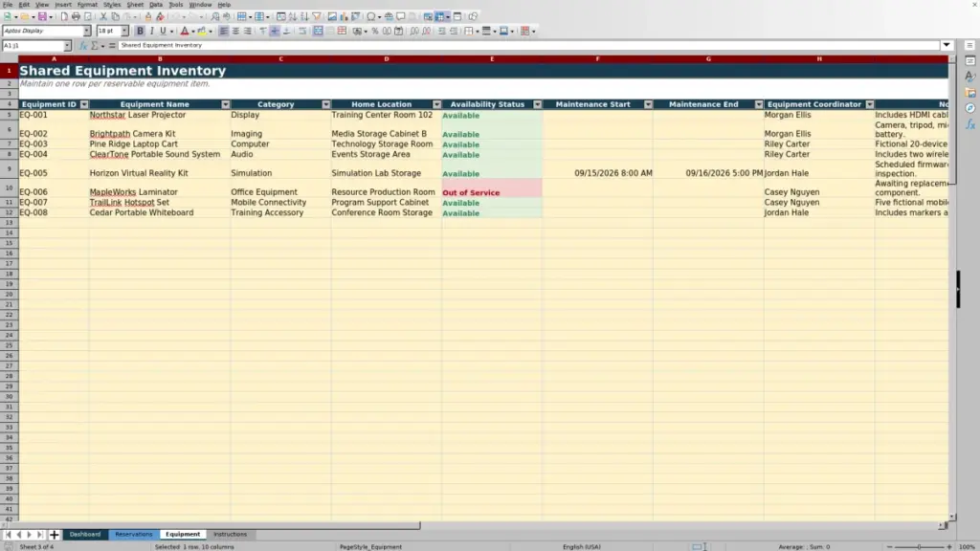
Task: Click the Copy icon
Action: pos(115,17)
